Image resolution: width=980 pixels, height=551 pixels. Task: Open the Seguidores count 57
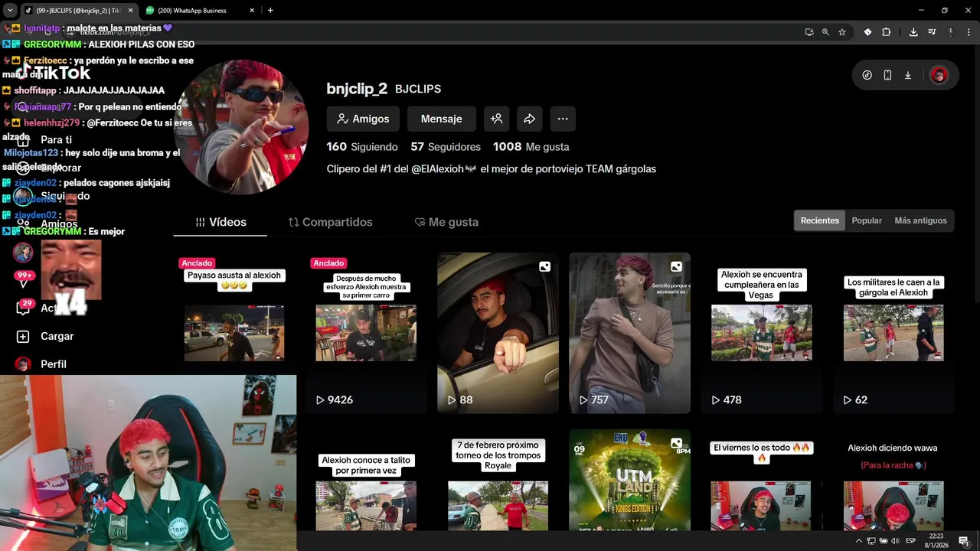tap(446, 146)
